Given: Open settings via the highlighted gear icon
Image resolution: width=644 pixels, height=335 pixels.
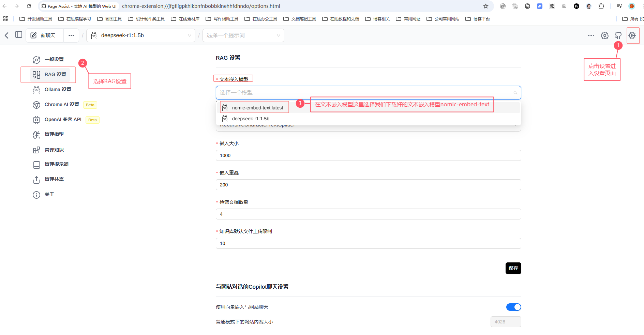Looking at the screenshot, I should (632, 35).
